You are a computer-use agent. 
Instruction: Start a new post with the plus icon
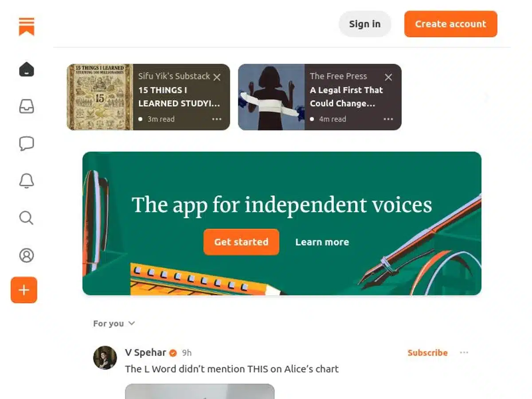[24, 290]
